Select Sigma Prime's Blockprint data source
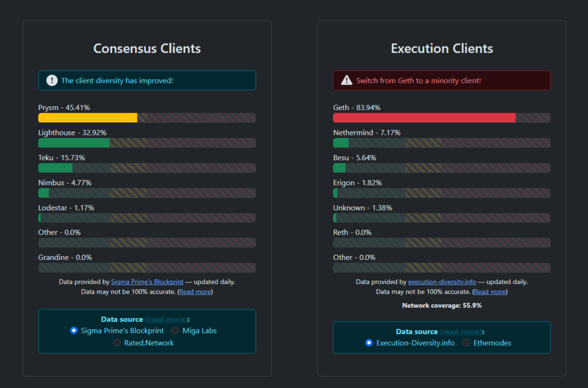 (x=73, y=330)
